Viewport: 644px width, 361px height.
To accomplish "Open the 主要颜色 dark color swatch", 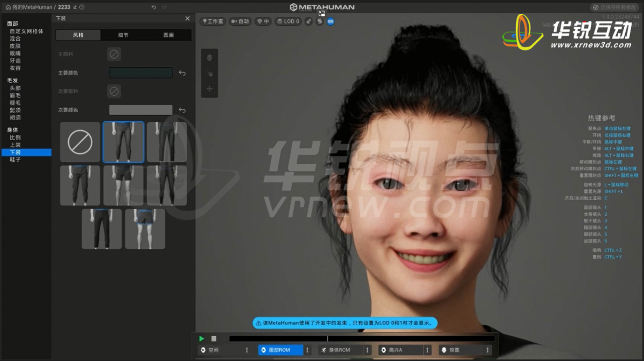I will [141, 73].
